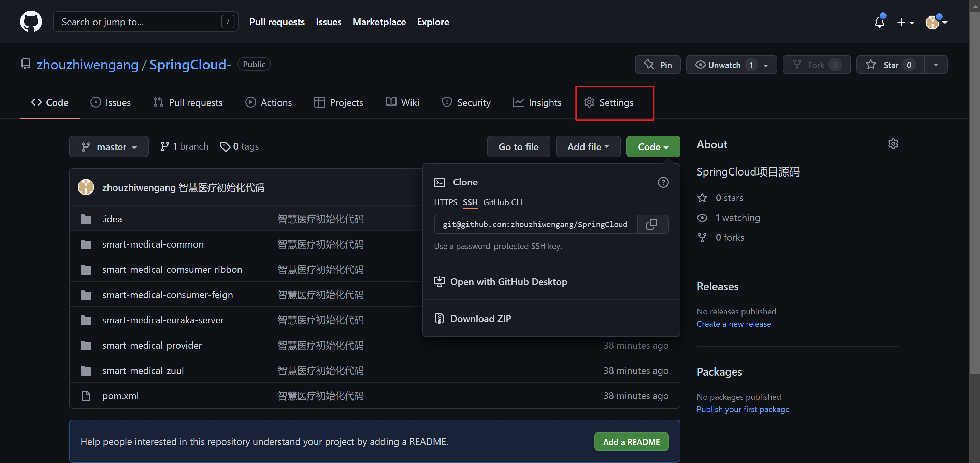Open the Security tab
This screenshot has height=463, width=980.
coord(466,102)
